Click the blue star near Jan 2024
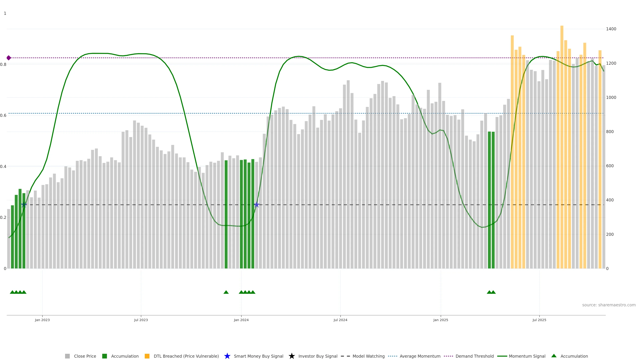The height and width of the screenshot is (362, 644). (256, 205)
